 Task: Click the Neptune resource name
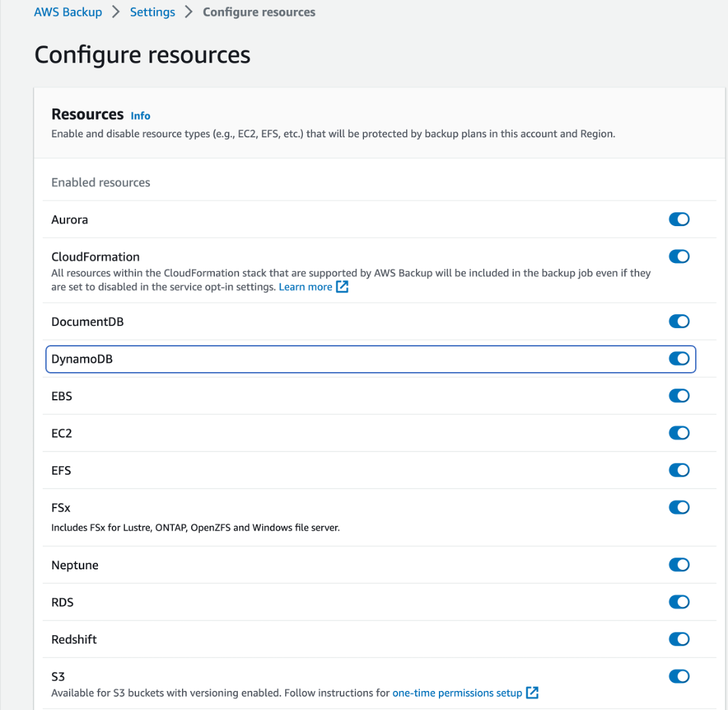tap(75, 565)
